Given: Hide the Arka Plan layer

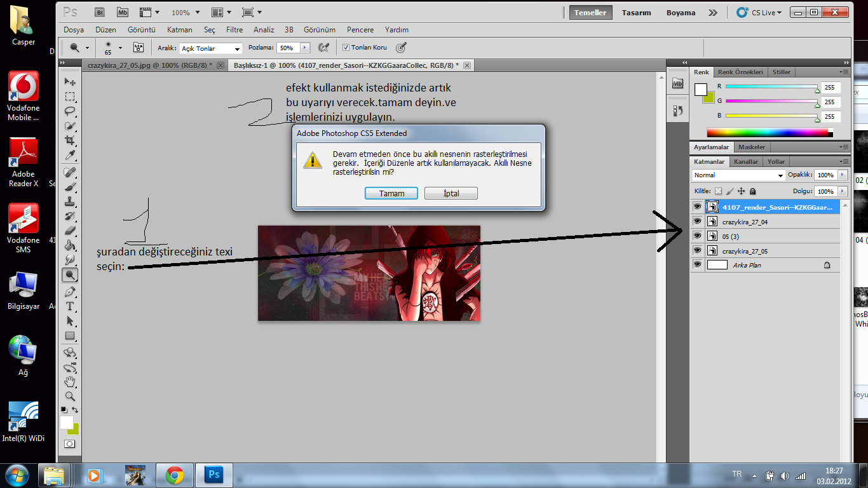Looking at the screenshot, I should (x=697, y=264).
